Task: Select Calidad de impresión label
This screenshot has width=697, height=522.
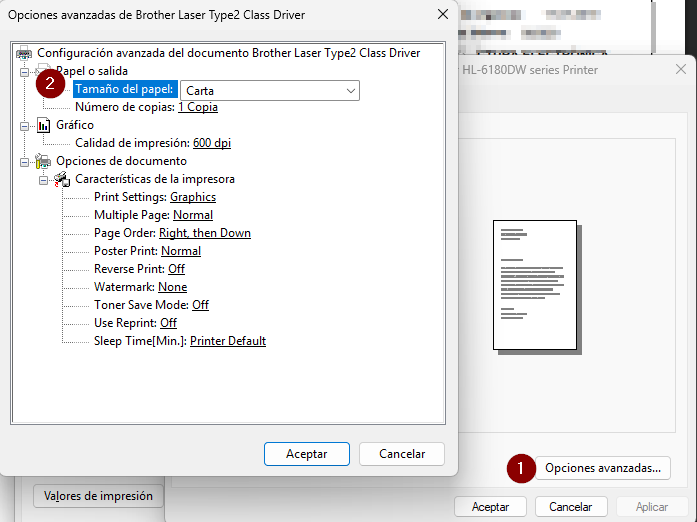Action: pos(132,143)
